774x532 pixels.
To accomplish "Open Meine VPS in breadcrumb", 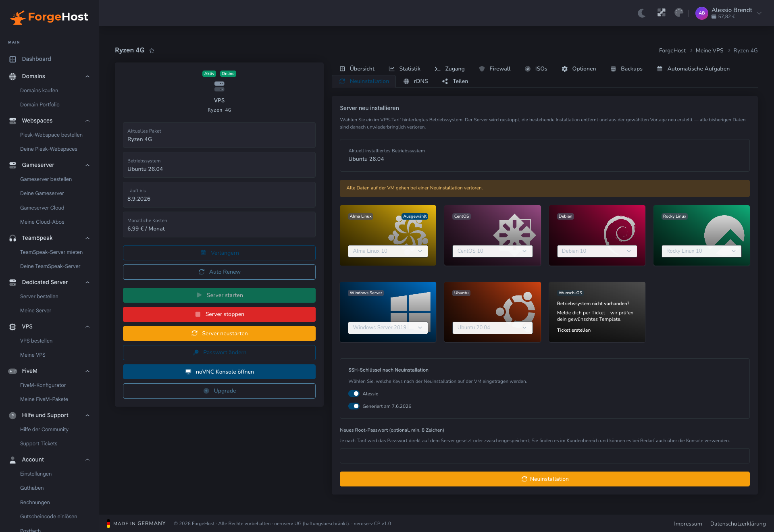I will (x=709, y=50).
